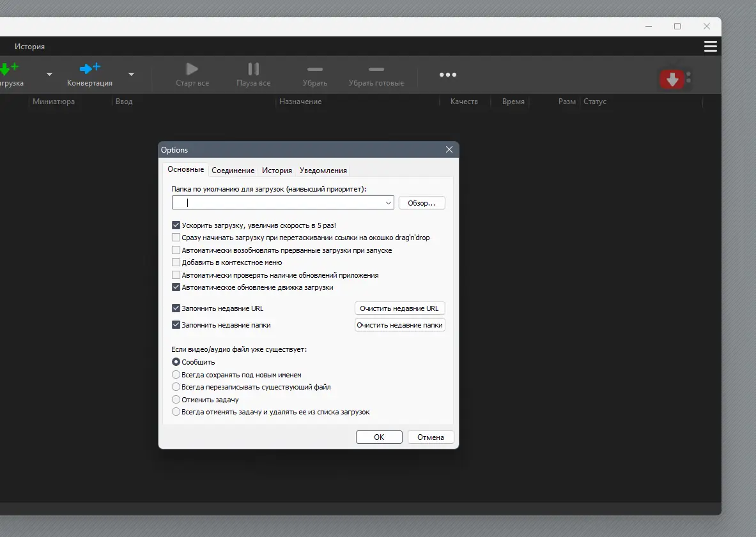Click the Убрать remove icon
Screen dimensions: 756x537
click(x=314, y=68)
